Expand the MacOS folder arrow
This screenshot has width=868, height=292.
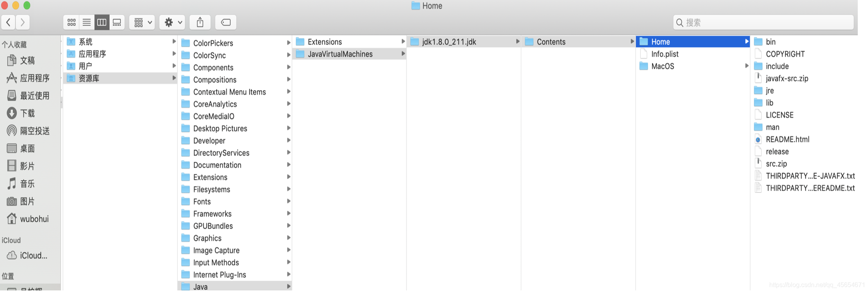pyautogui.click(x=746, y=66)
